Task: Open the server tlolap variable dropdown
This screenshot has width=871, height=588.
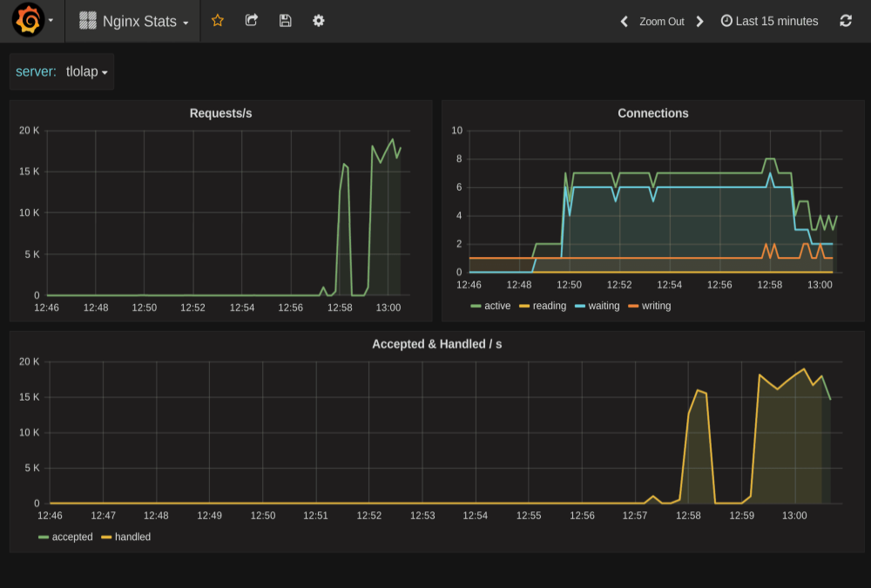Action: (85, 71)
